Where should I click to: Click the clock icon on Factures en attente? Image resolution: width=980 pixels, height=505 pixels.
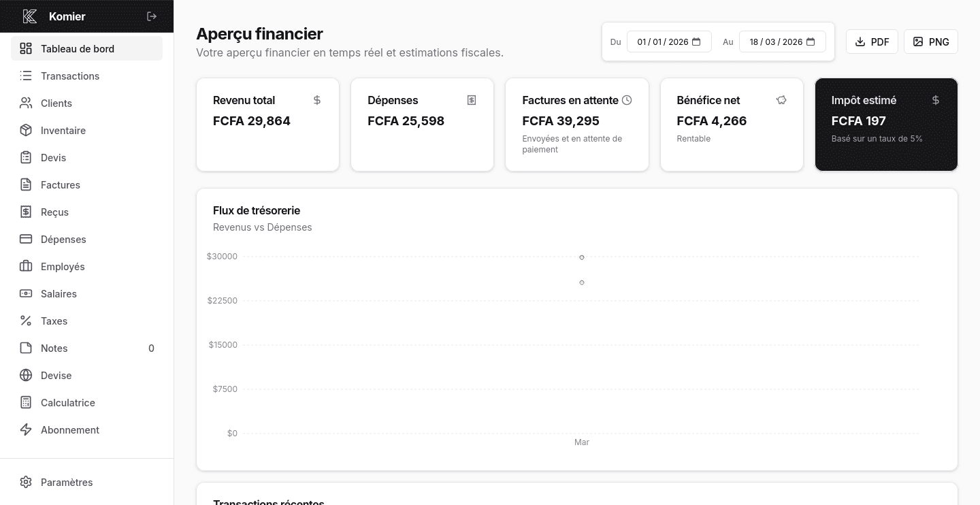tap(627, 100)
